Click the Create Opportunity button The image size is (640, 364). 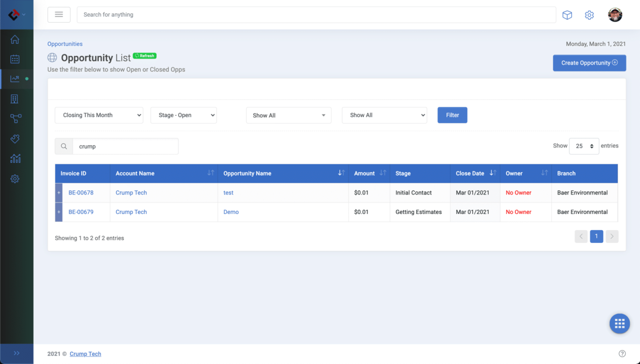coord(589,63)
